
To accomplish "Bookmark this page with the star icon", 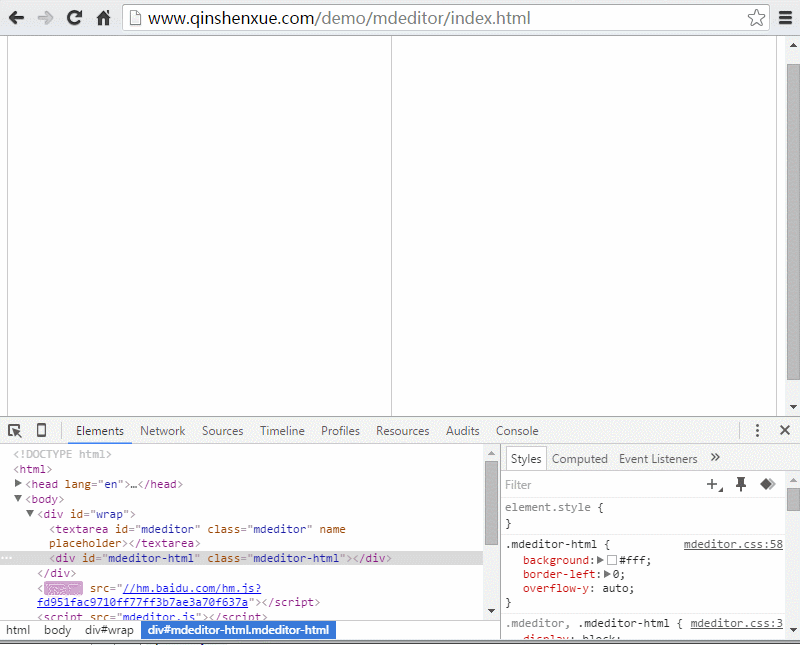I will coord(756,18).
